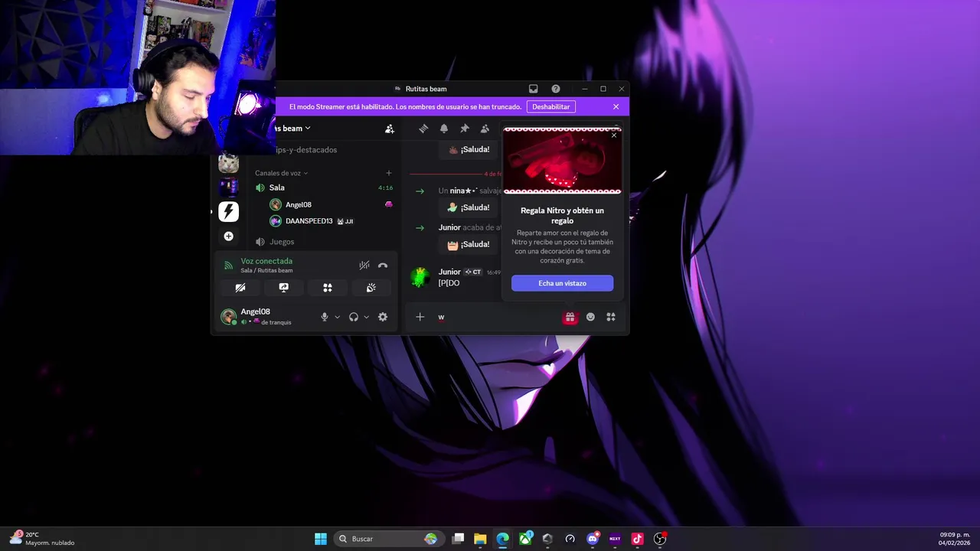Expand the Rutitas beam server dropdown
The width and height of the screenshot is (980, 551).
click(x=293, y=129)
